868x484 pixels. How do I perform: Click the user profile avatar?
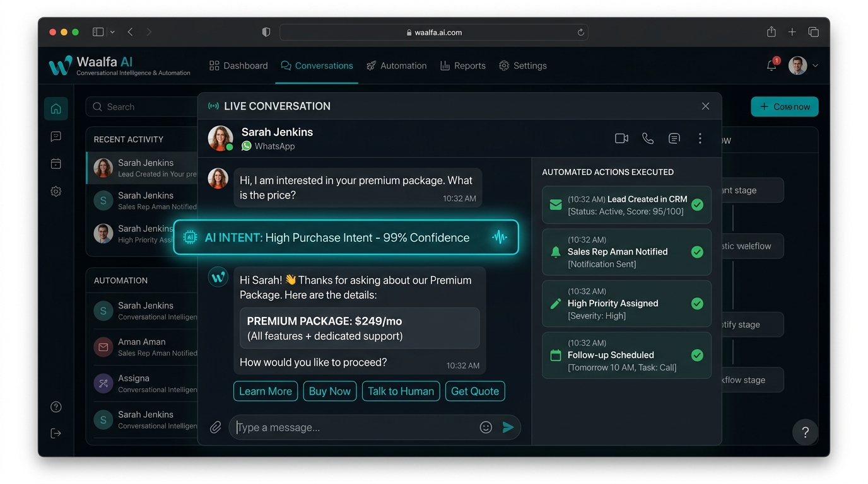pyautogui.click(x=798, y=66)
